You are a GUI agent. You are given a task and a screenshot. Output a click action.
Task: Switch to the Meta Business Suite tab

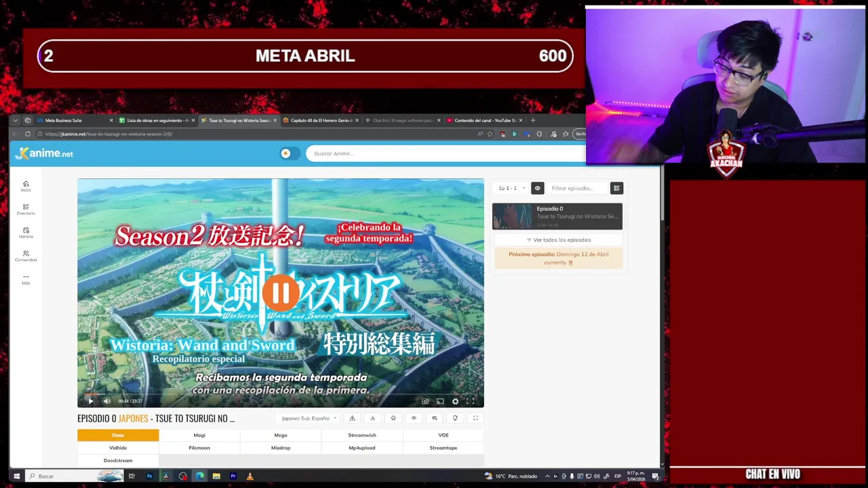(x=75, y=121)
